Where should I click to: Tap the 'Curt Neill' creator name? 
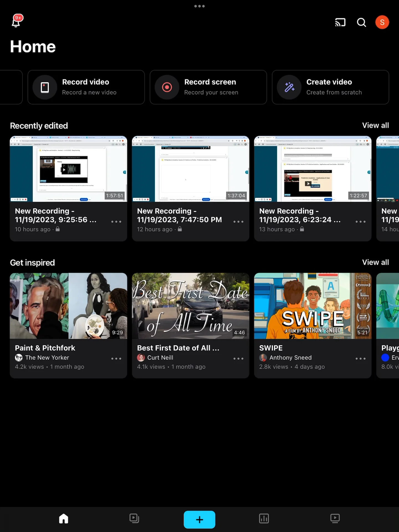tap(160, 358)
